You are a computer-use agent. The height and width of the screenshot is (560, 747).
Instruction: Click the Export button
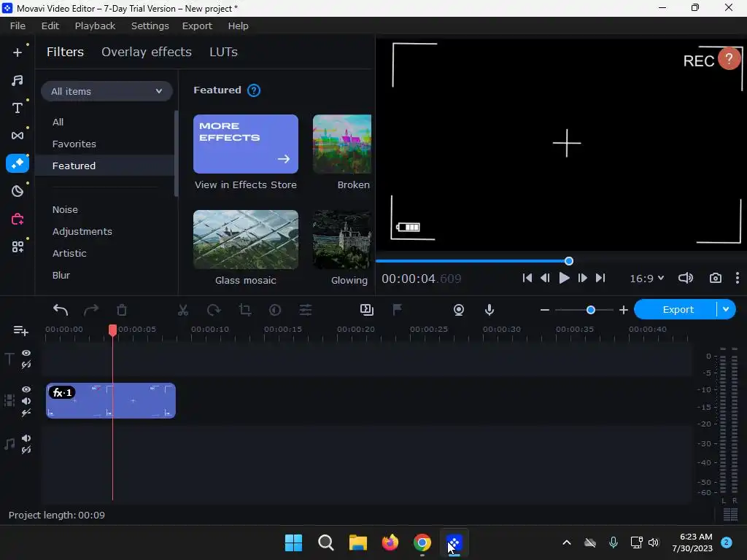[x=678, y=309]
